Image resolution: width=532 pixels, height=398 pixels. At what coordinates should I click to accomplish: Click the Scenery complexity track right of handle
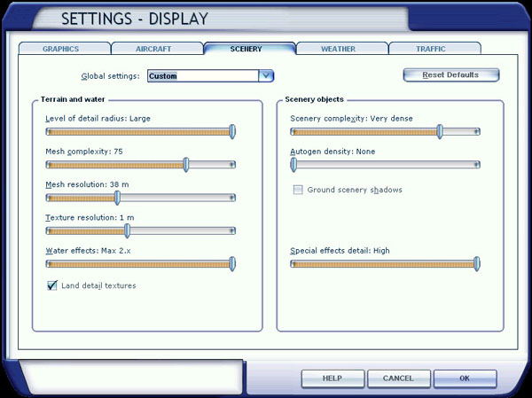click(461, 132)
